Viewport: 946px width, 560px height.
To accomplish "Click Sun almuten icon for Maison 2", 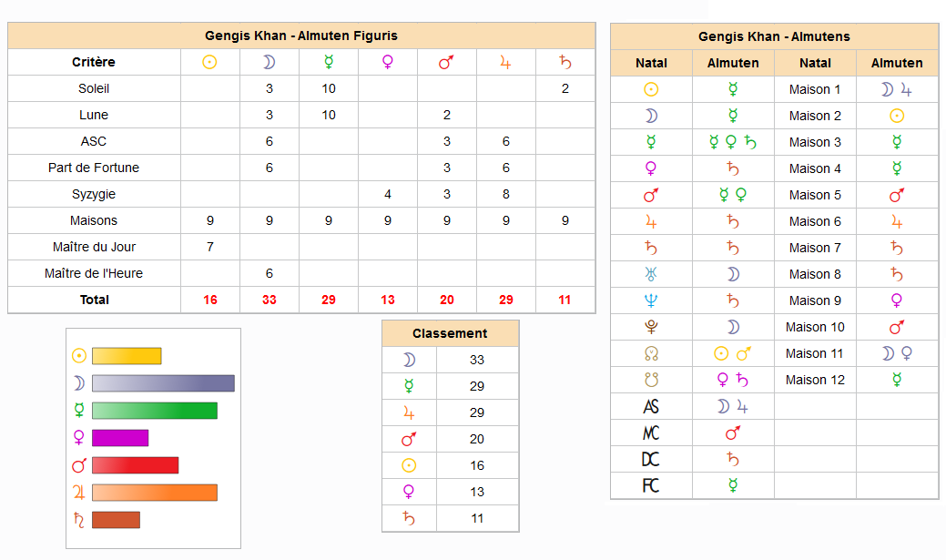I will coord(897,116).
